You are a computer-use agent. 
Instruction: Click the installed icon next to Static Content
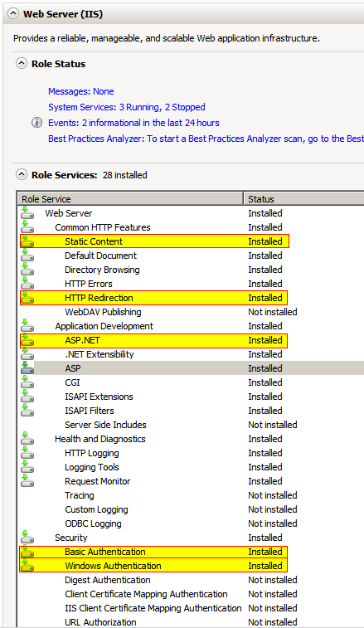point(27,241)
